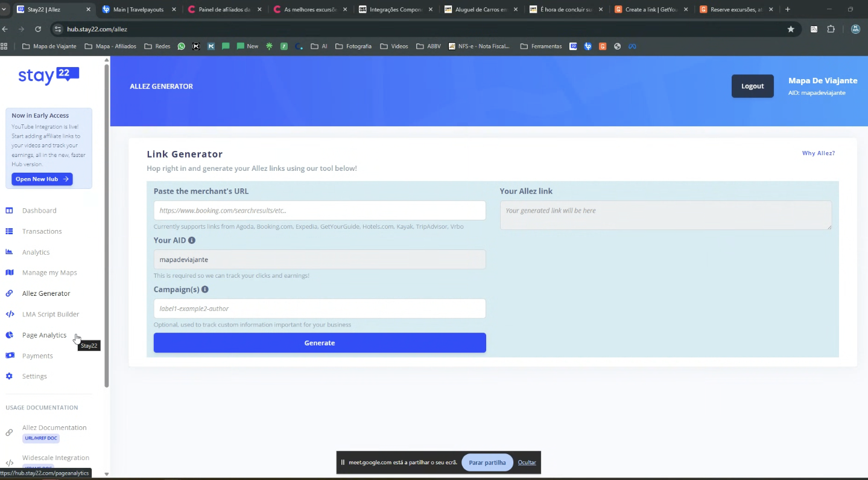The image size is (868, 480).
Task: Expand the Mapa de Viajante bookmarks folder
Action: pyautogui.click(x=49, y=46)
